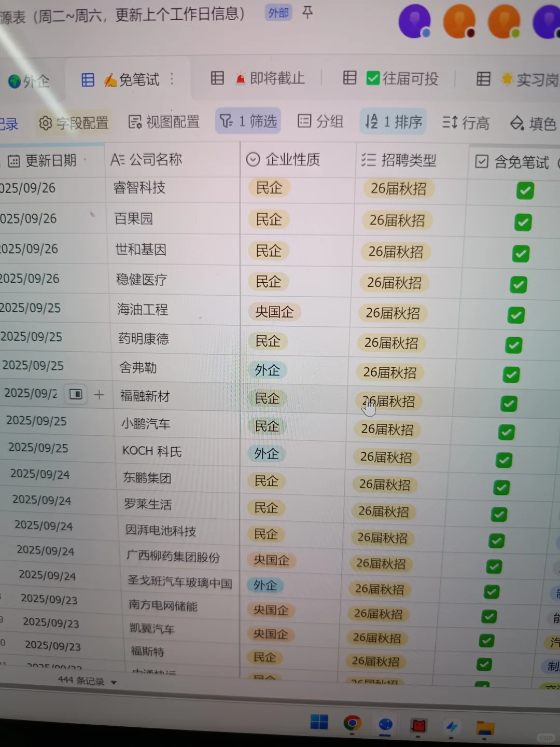Viewport: 560px width, 747px height.
Task: Toggle 含免笔试 checkbox for 睿智科技
Action: (x=525, y=190)
